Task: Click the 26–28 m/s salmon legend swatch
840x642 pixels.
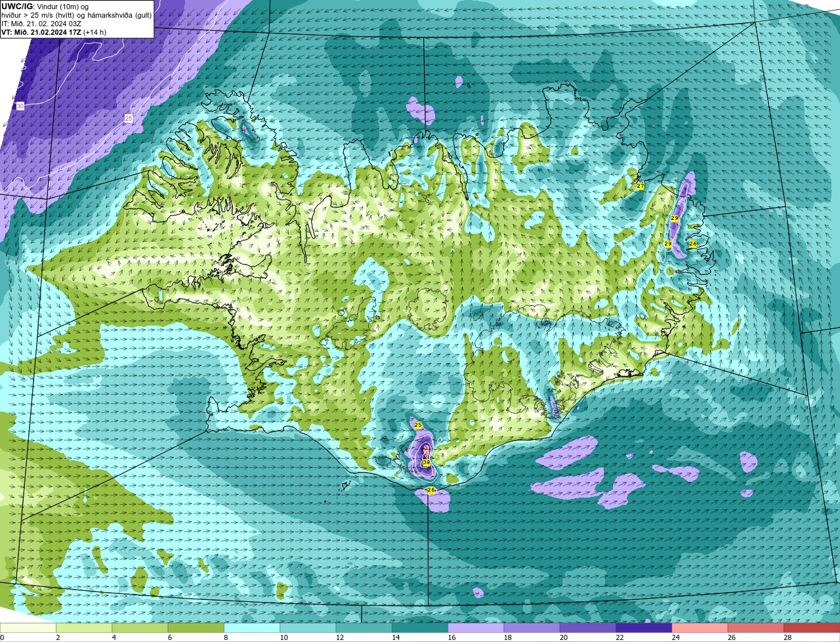Action: pos(756,628)
